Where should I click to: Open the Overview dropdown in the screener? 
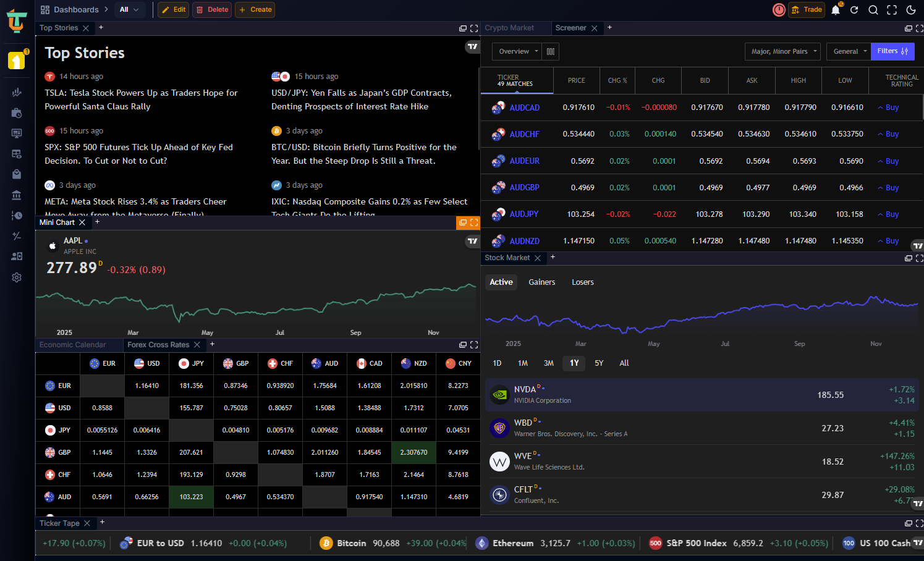pos(517,51)
